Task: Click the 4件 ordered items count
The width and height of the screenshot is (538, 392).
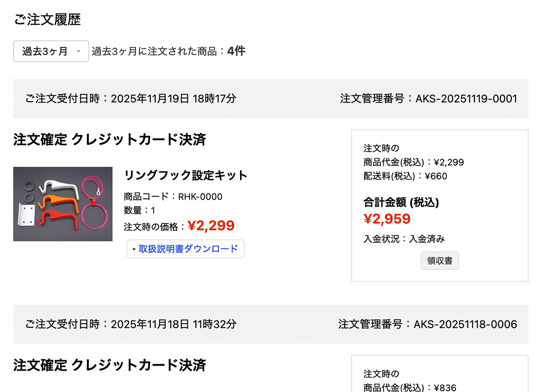Action: pyautogui.click(x=236, y=51)
